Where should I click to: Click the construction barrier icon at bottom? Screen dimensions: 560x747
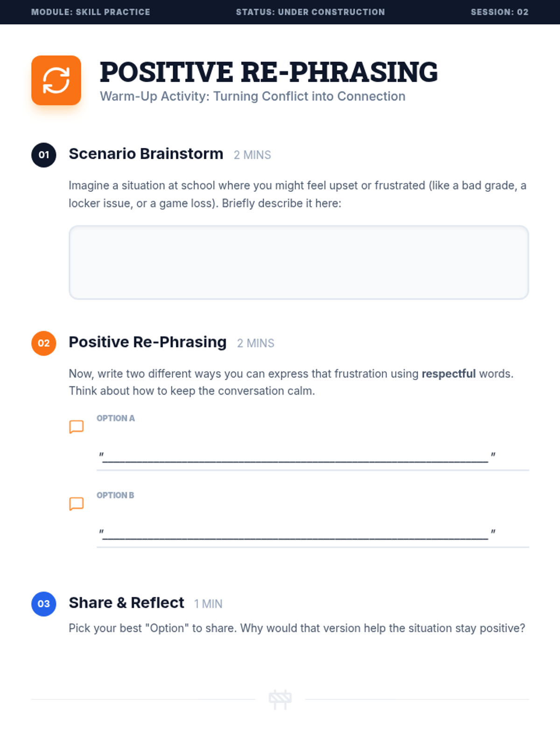coord(280,699)
